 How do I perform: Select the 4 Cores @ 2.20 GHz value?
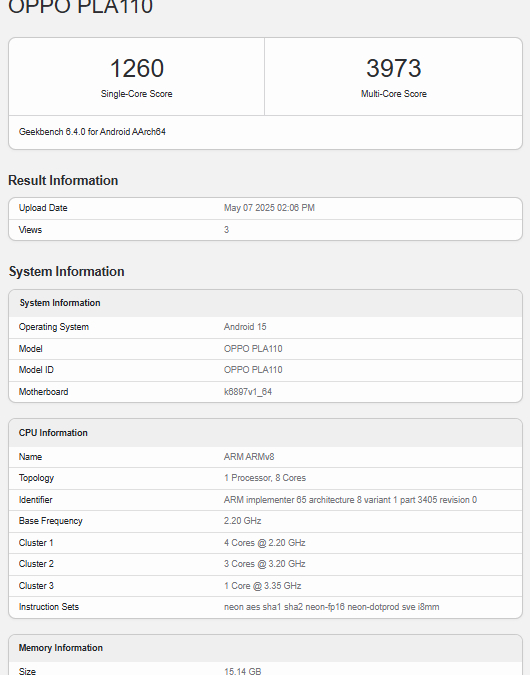click(265, 543)
